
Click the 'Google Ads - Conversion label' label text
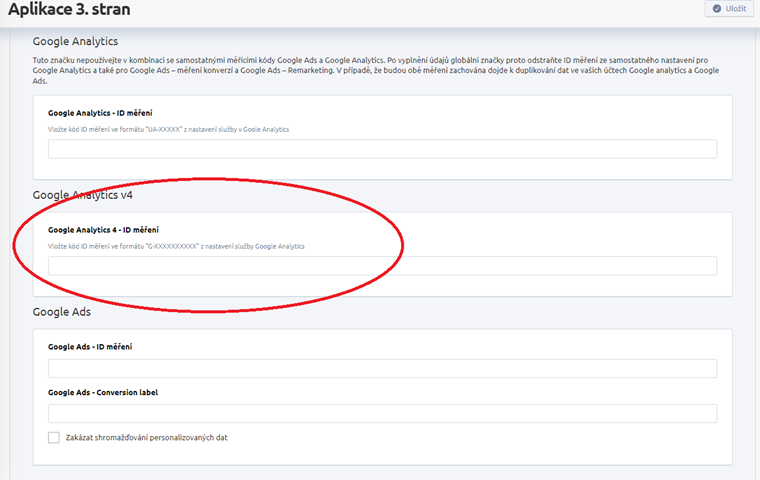point(103,392)
